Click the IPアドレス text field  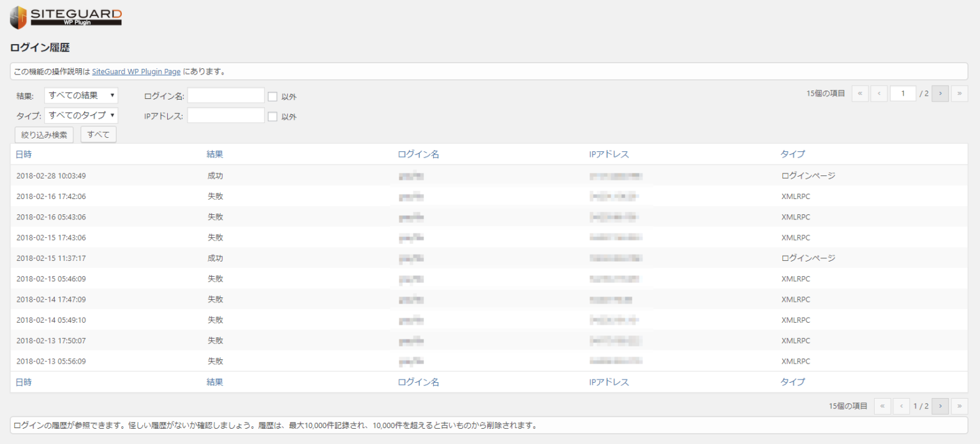tap(226, 115)
